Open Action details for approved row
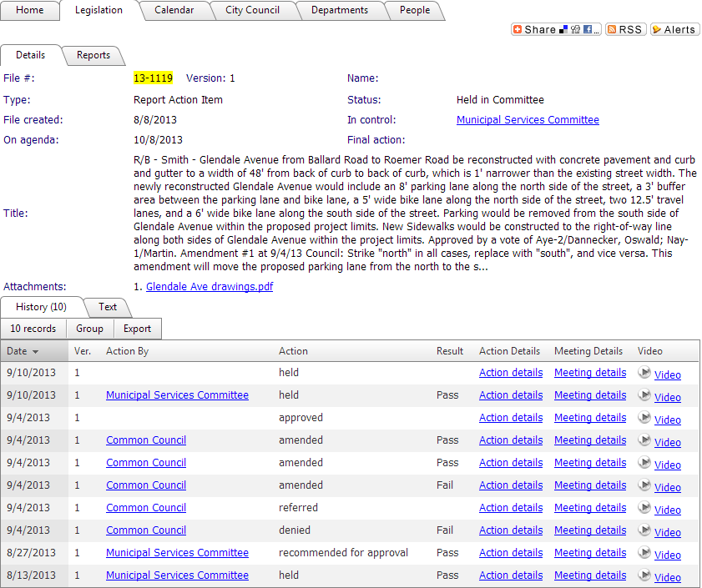702x588 pixels. point(511,418)
